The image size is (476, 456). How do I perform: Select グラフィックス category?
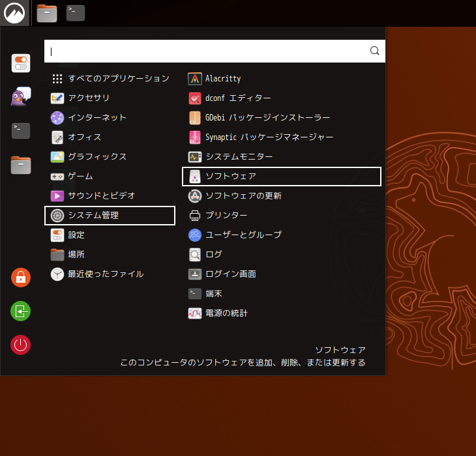110,157
